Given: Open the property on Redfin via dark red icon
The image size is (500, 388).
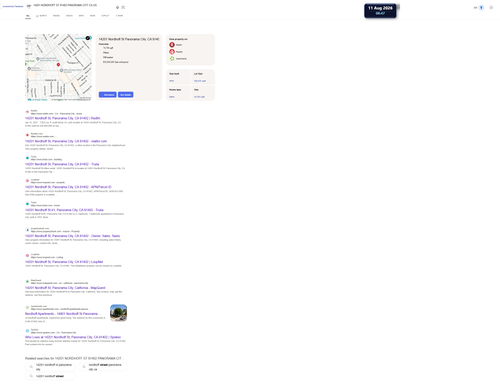Looking at the screenshot, I should tap(172, 45).
